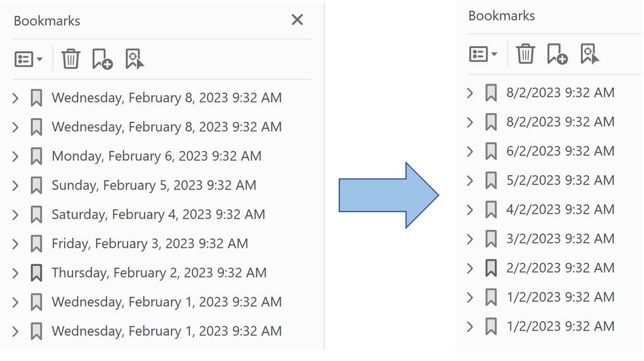Add new bookmark in short-date Bookmarks panel

pos(558,54)
